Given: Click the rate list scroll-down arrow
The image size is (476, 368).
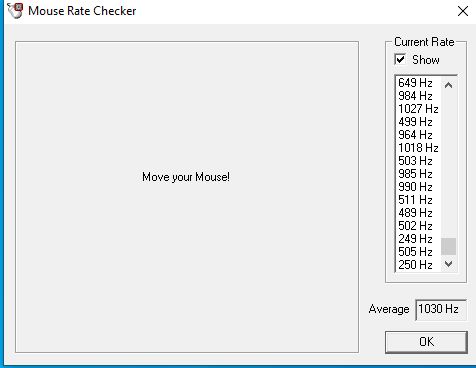Looking at the screenshot, I should (x=449, y=264).
